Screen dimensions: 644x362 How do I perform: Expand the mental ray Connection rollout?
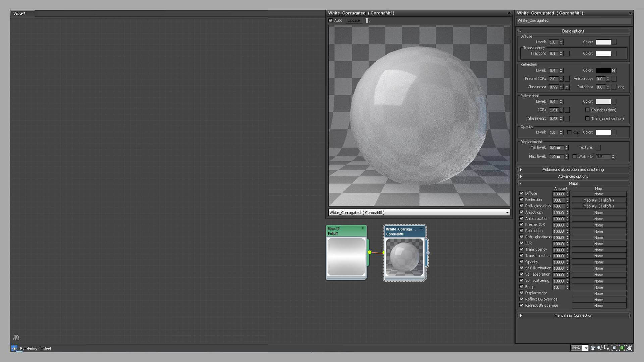573,316
